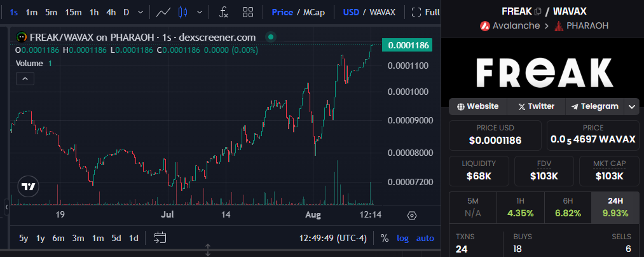The image size is (644, 257).
Task: Click the candlestick chart style icon
Action: pos(184,12)
